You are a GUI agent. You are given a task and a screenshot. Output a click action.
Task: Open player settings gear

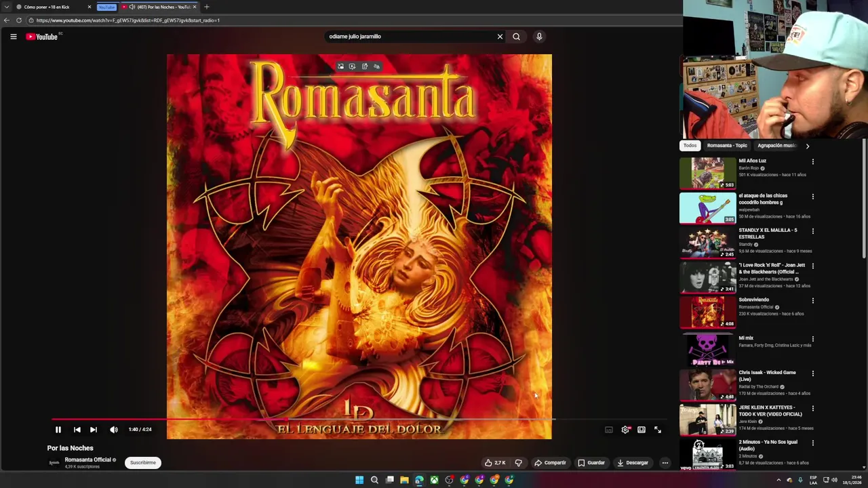625,430
